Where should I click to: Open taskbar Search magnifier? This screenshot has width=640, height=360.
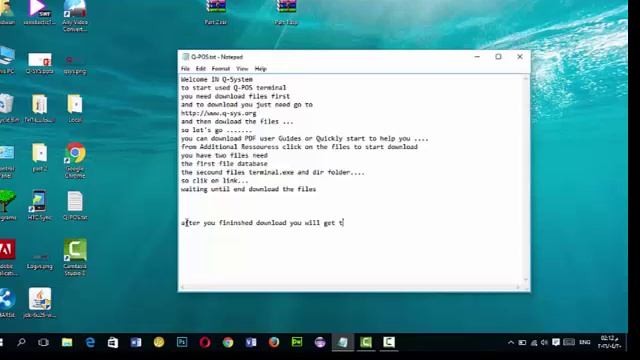point(21,342)
